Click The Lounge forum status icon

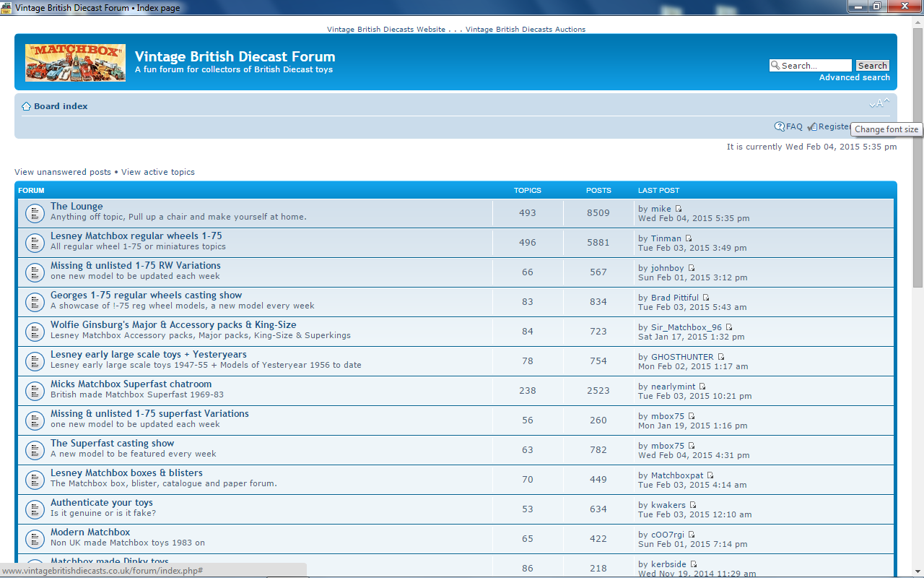pos(35,213)
